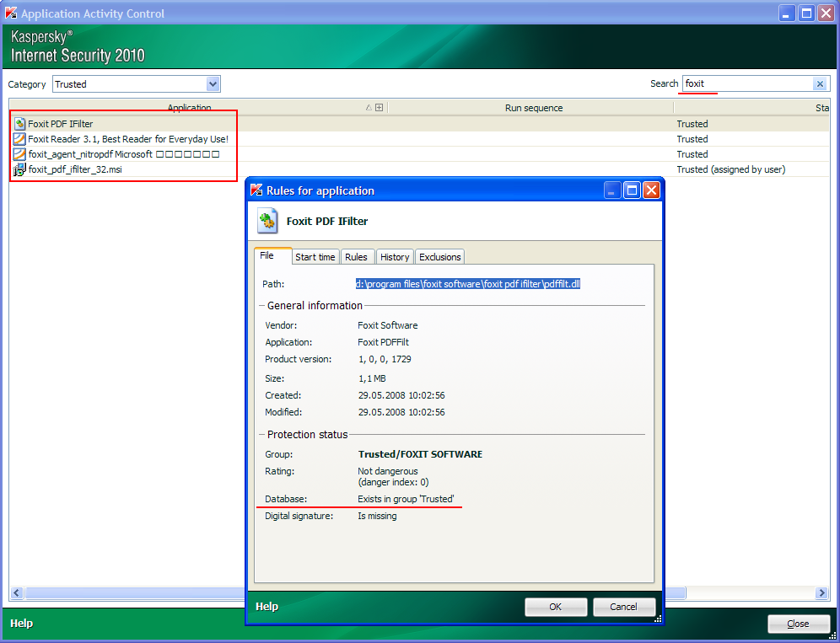Screen dimensions: 840x643
Task: Click the Category combo box showing Trusted
Action: tap(137, 84)
